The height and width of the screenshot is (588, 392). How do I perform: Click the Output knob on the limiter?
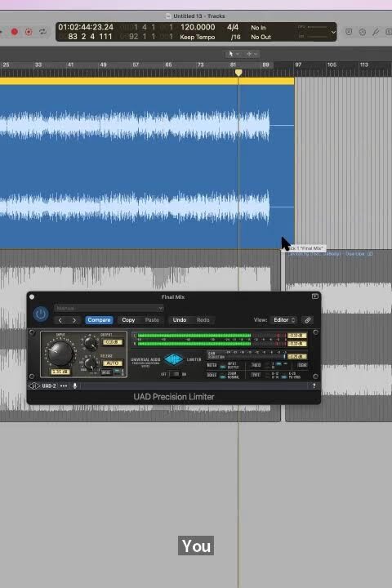coord(90,343)
